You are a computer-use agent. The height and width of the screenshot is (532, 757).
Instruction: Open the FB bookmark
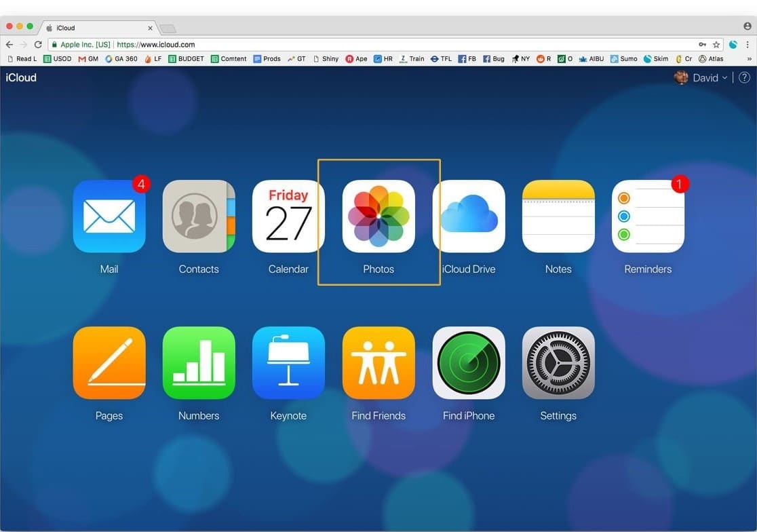tap(467, 59)
